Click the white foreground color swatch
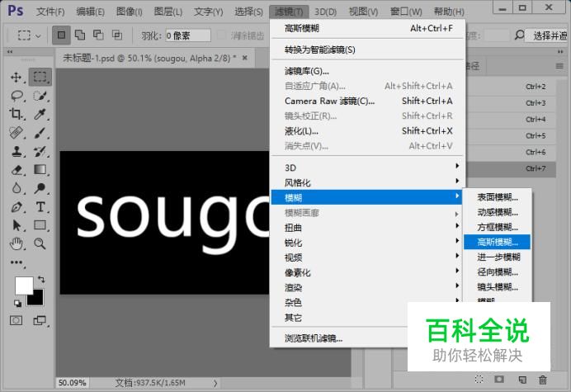The height and width of the screenshot is (392, 571). pos(23,285)
